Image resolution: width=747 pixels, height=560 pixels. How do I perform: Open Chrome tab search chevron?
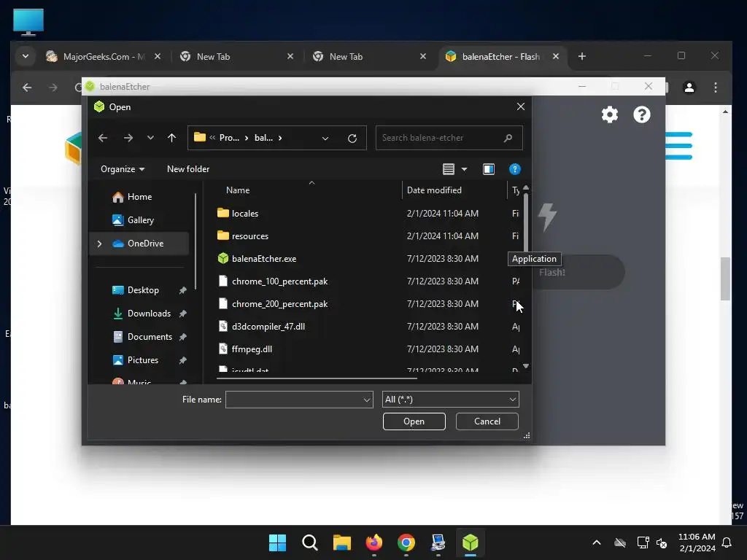tap(26, 57)
